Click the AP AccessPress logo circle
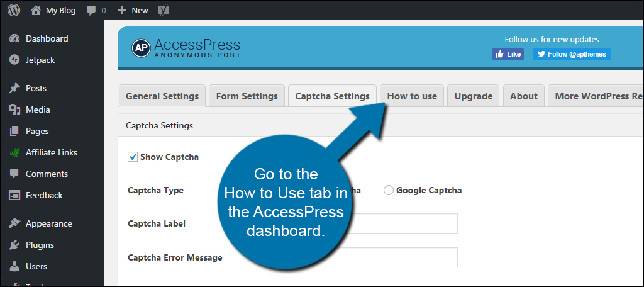This screenshot has width=644, height=287. coord(142,48)
